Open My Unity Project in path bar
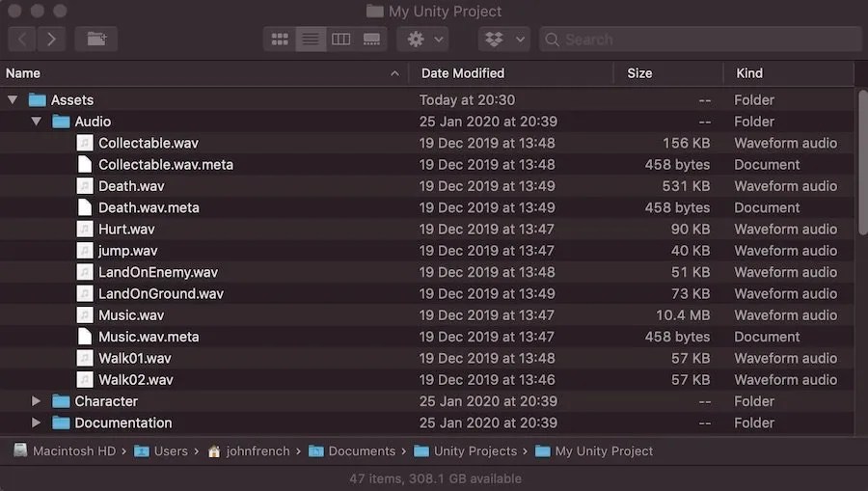 [594, 450]
